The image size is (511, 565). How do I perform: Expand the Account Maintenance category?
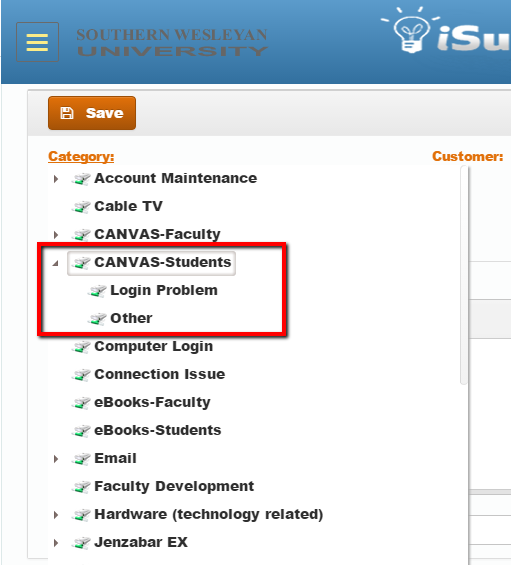pyautogui.click(x=56, y=179)
